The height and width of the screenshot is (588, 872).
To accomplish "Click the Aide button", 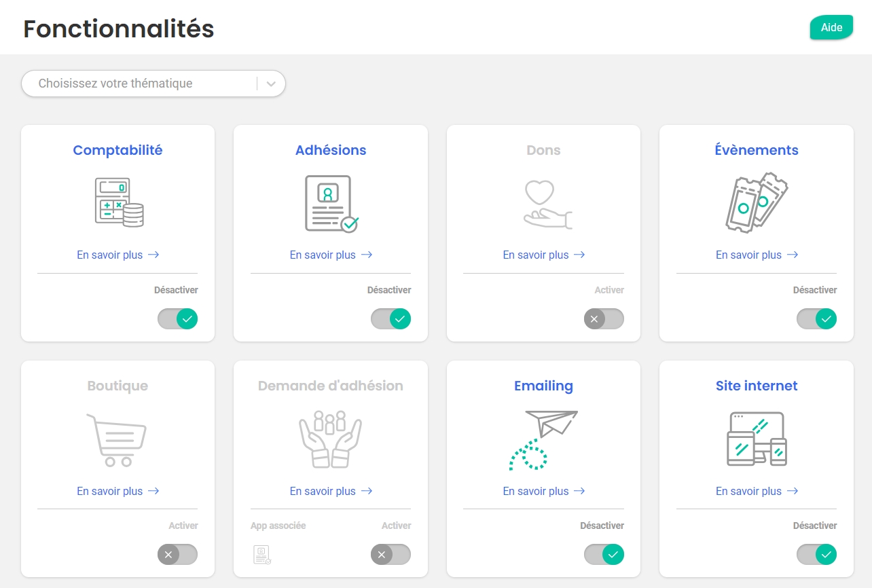I will pyautogui.click(x=831, y=28).
